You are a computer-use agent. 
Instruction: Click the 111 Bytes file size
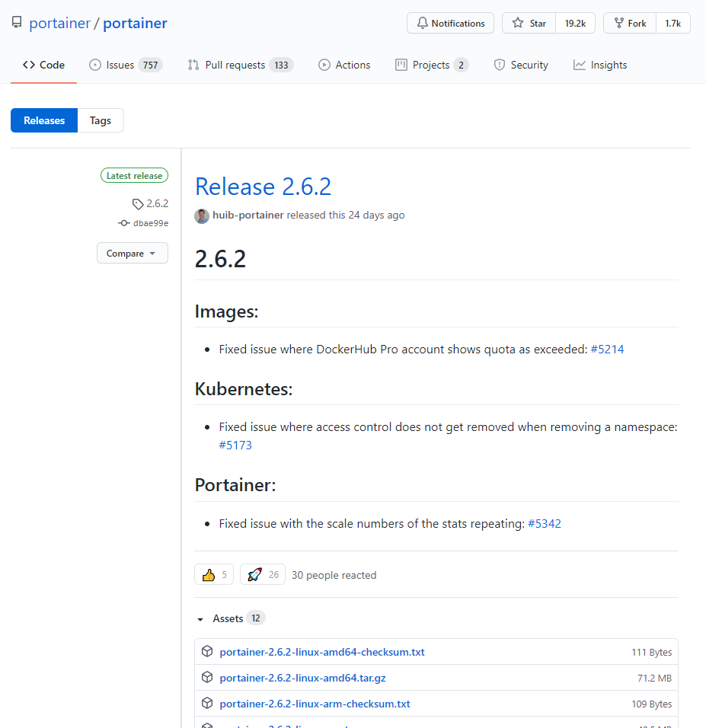(652, 653)
